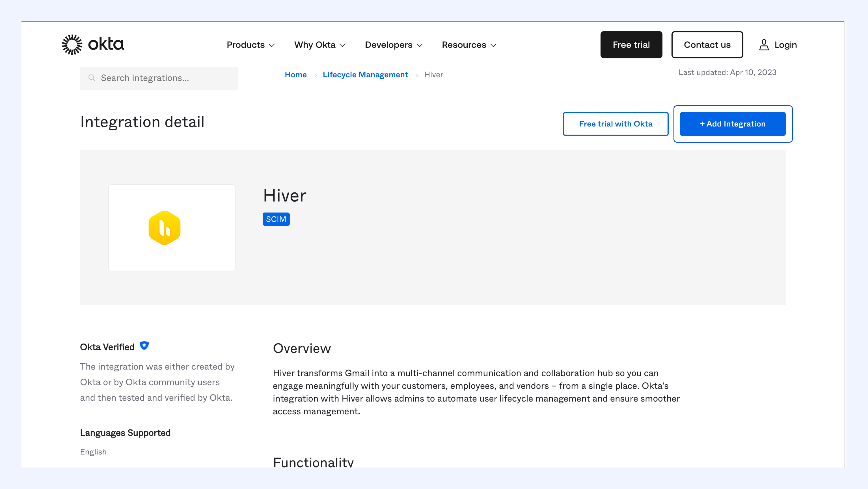Click the English language entry
Image resolution: width=868 pixels, height=489 pixels.
pyautogui.click(x=93, y=452)
